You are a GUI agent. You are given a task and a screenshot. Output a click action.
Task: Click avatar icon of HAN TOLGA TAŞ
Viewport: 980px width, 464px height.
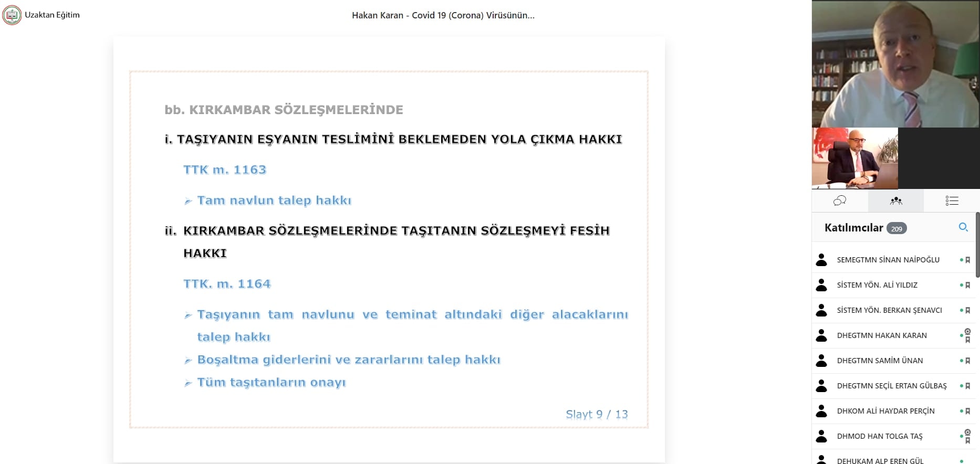click(821, 436)
